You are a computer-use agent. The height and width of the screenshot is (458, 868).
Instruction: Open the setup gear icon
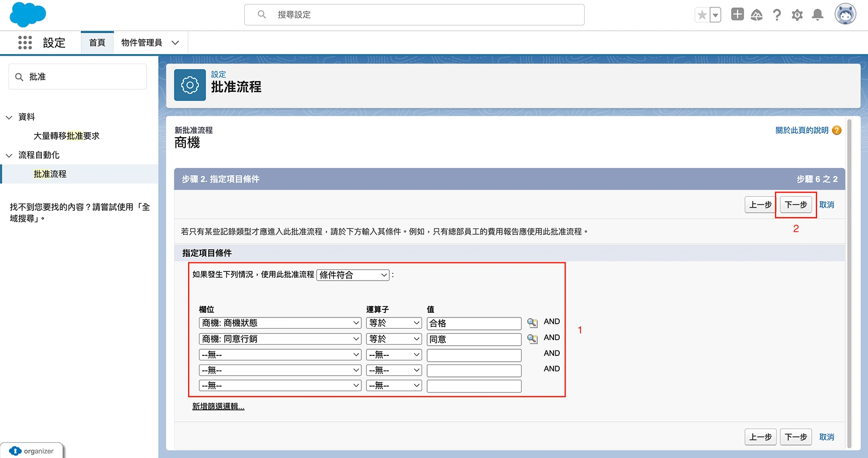(x=797, y=15)
